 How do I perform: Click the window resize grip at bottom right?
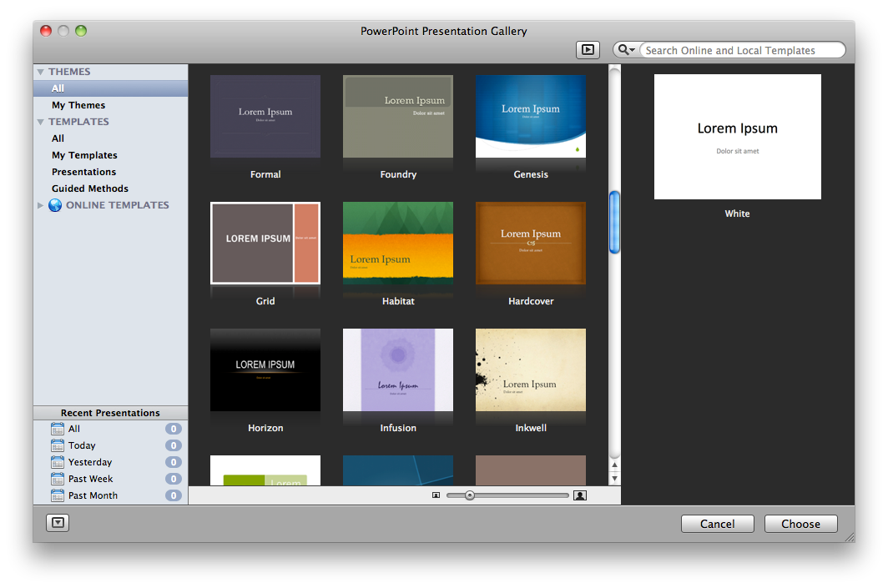pos(849,537)
